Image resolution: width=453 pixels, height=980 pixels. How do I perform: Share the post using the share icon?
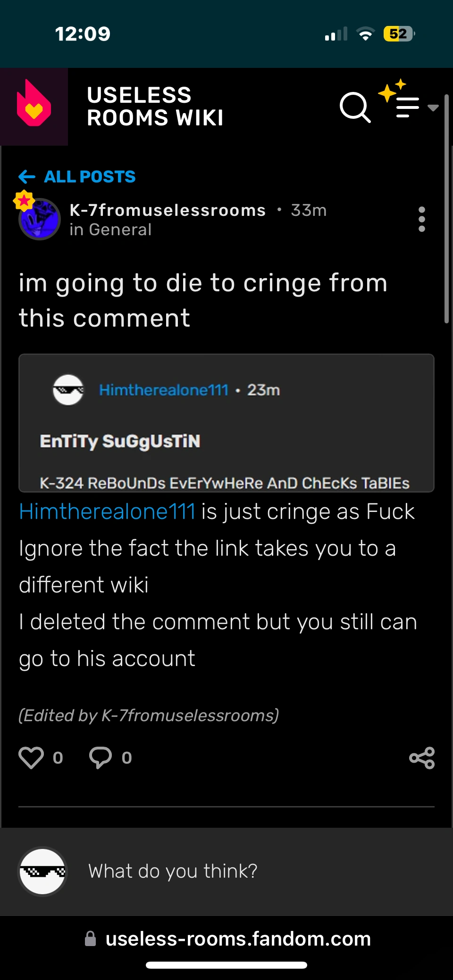421,758
